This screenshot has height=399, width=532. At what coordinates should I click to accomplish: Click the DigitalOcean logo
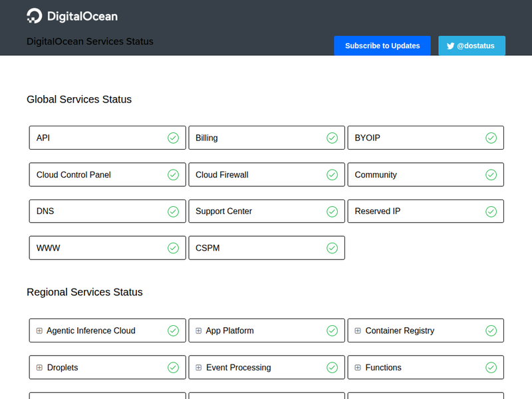pyautogui.click(x=72, y=16)
